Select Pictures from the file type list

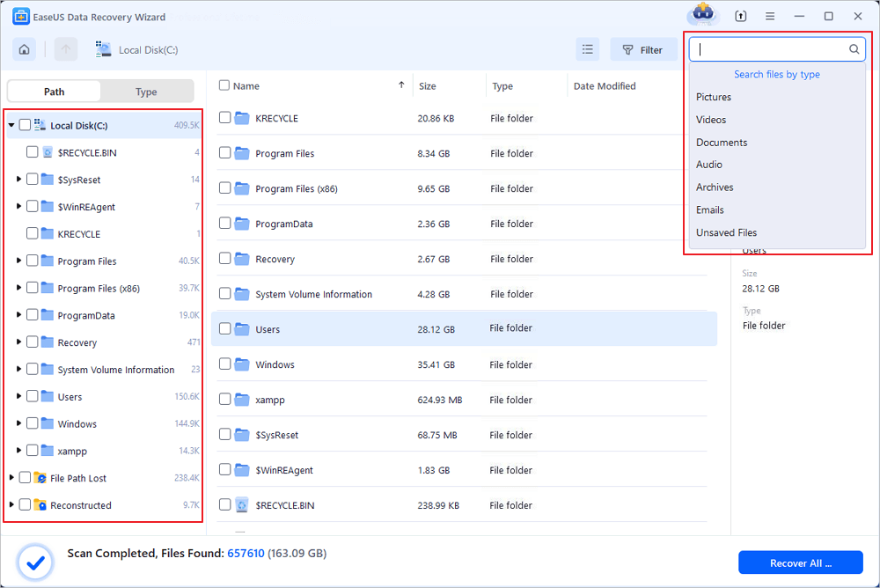point(714,97)
